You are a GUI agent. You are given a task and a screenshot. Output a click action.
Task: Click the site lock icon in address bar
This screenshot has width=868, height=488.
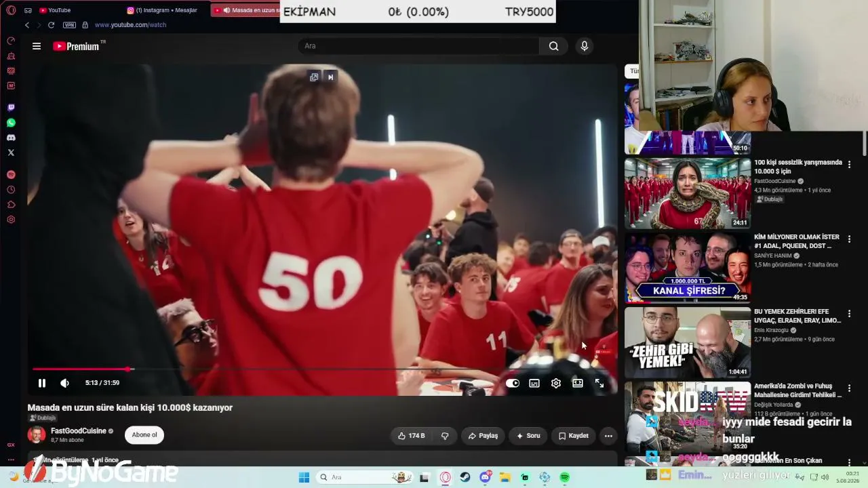(85, 25)
